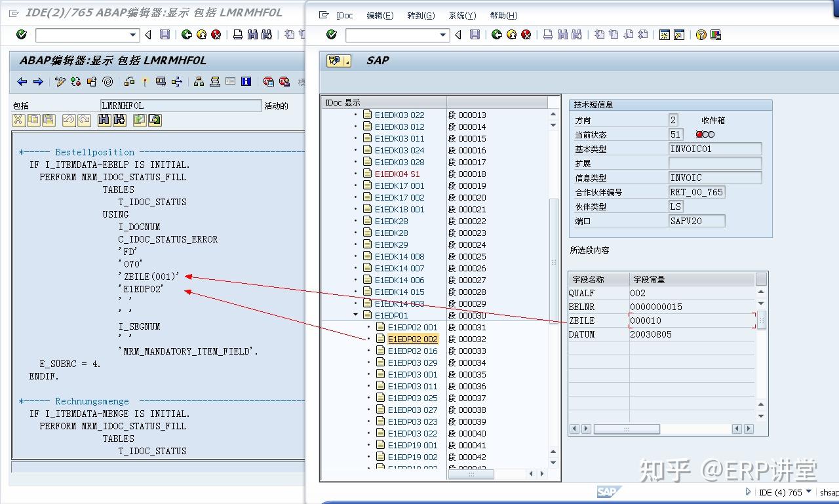Open the 编辑(E) menu
The width and height of the screenshot is (839, 504).
coord(380,16)
